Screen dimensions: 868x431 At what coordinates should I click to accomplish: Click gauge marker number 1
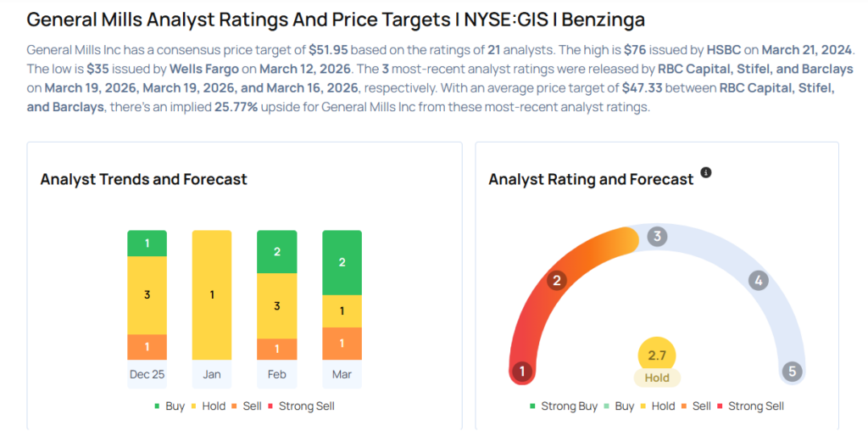tap(523, 372)
